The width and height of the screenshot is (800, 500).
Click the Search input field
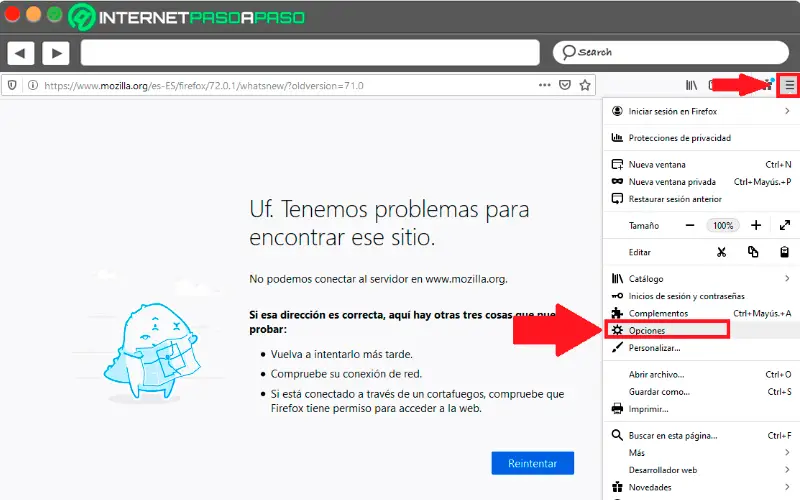click(x=671, y=52)
